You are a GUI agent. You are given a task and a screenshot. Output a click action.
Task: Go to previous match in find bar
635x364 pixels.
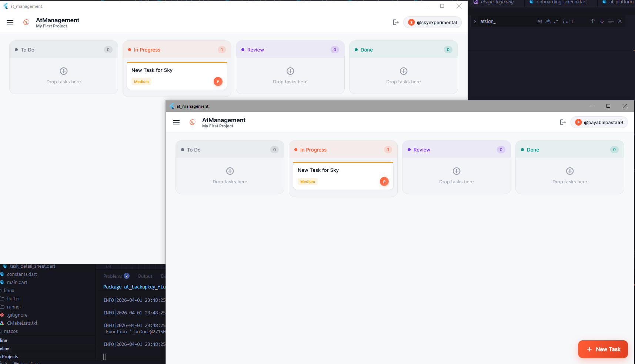[x=592, y=21]
